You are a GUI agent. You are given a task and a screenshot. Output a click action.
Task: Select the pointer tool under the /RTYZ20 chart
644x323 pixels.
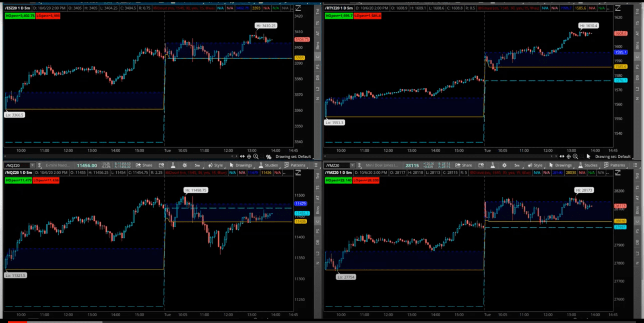pos(588,156)
